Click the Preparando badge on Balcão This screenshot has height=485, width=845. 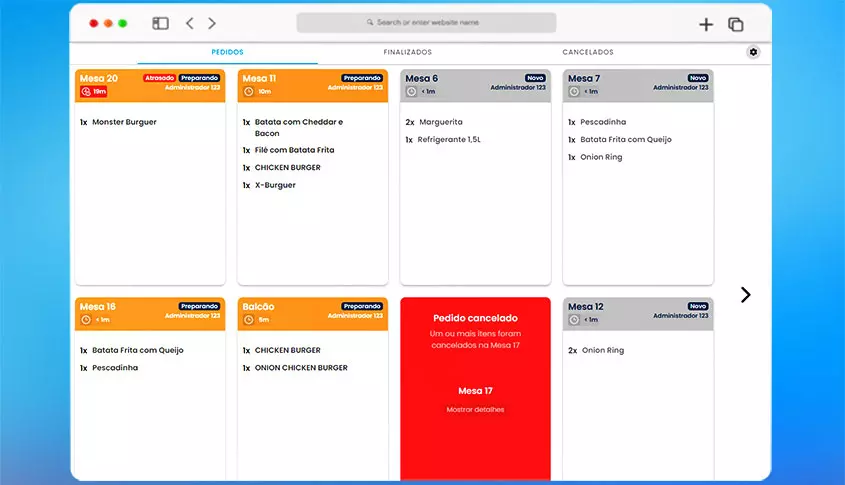(362, 306)
